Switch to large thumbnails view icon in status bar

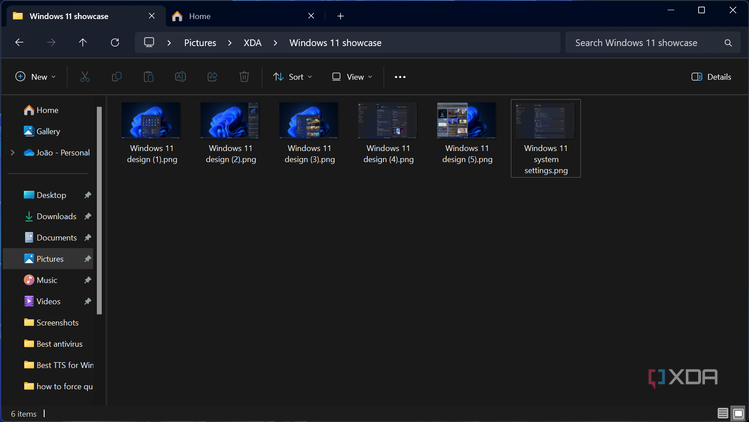[738, 413]
